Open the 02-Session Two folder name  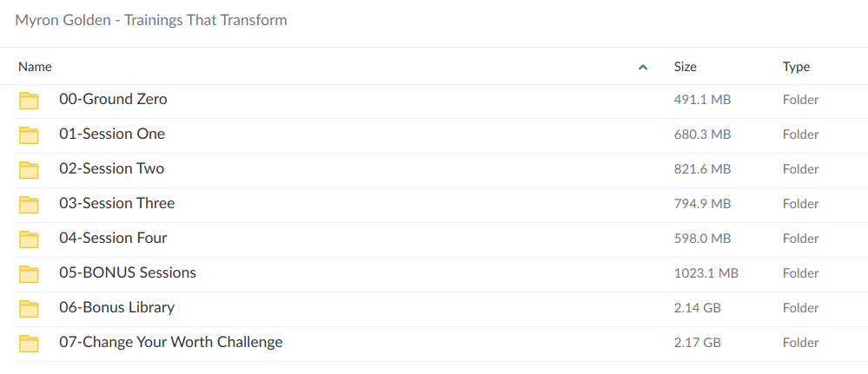click(111, 169)
